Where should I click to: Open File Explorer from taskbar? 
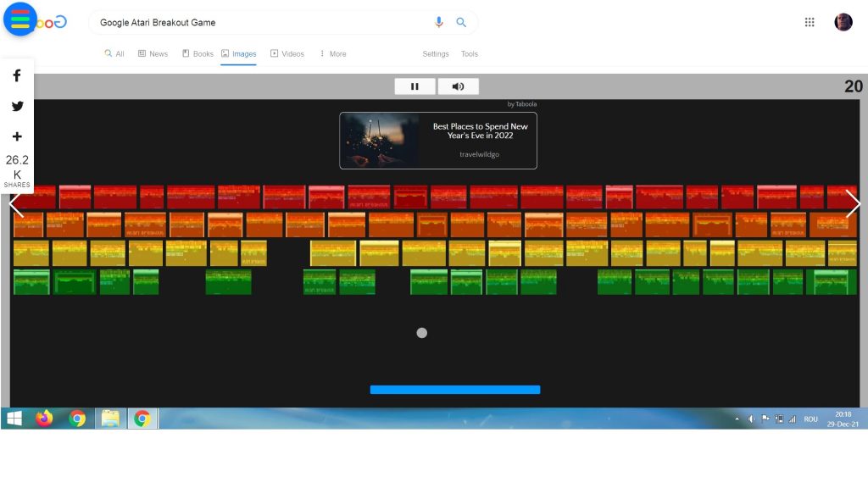point(110,419)
